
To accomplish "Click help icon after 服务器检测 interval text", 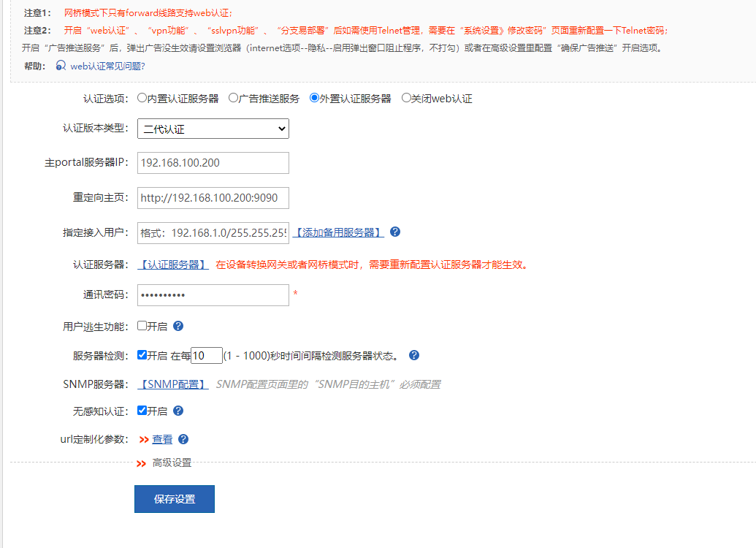I will 414,355.
